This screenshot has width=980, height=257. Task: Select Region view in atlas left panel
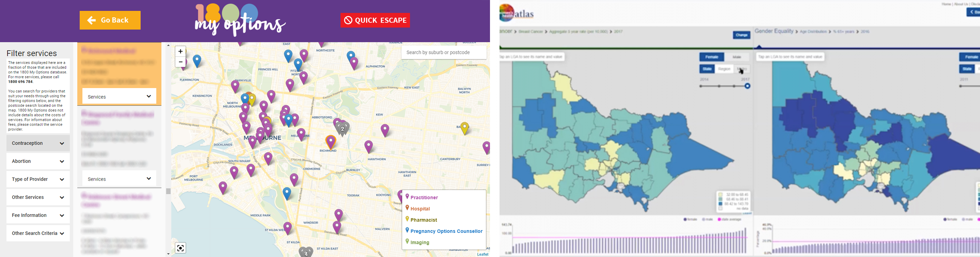724,69
